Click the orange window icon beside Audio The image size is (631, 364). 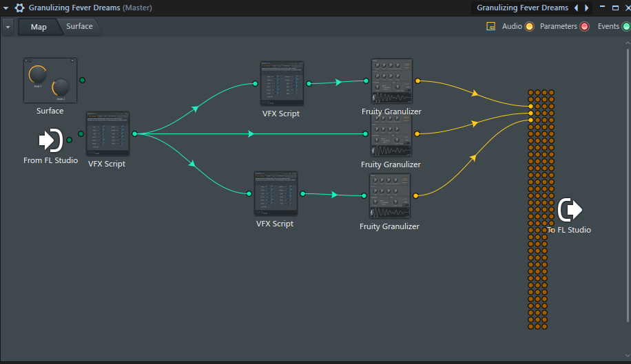[x=490, y=27]
